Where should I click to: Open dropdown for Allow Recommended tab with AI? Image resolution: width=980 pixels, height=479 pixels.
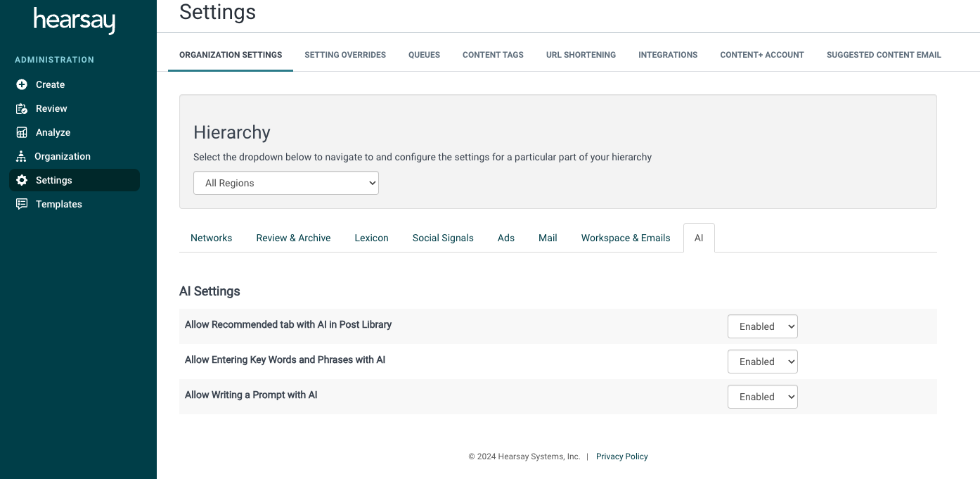(763, 326)
